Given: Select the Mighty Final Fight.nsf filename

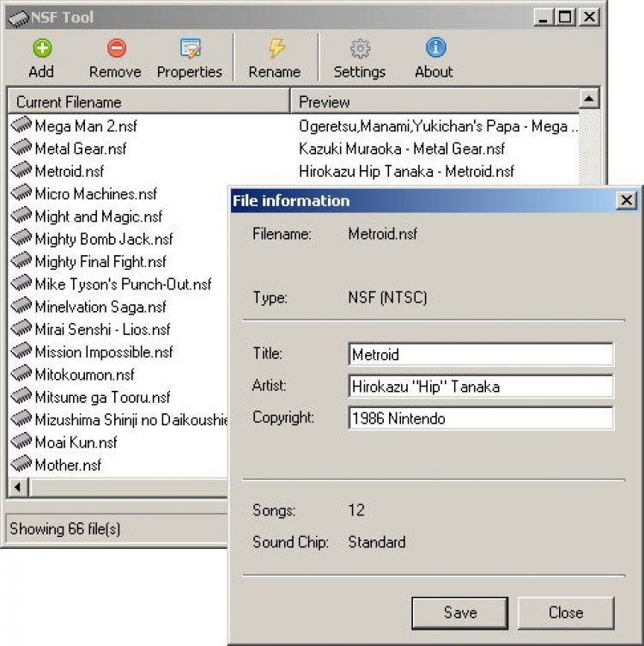Looking at the screenshot, I should (x=100, y=262).
